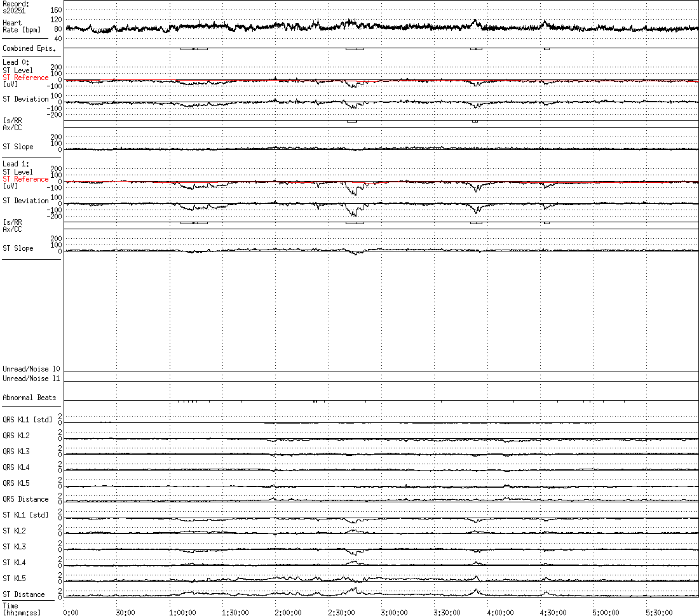Select the Lead 1 ST Slope label
This screenshot has height=616, width=699.
click(18, 248)
